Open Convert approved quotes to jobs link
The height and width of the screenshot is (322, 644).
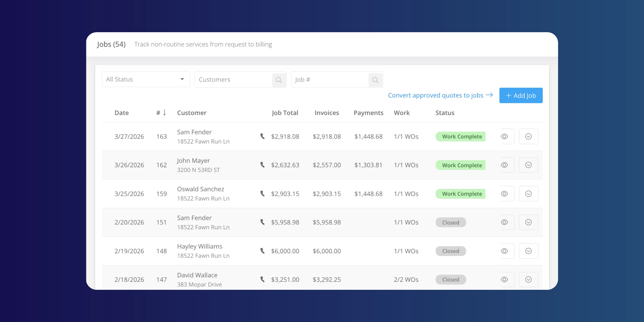(x=440, y=95)
